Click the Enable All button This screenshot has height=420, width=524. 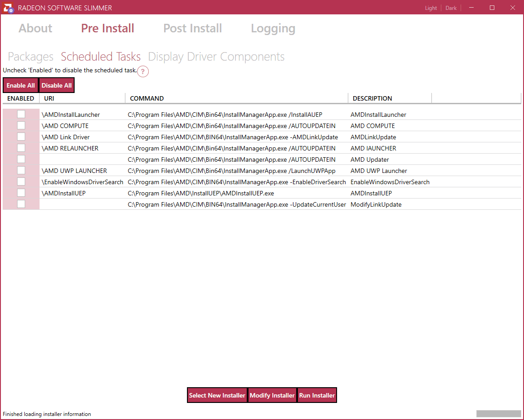[21, 85]
